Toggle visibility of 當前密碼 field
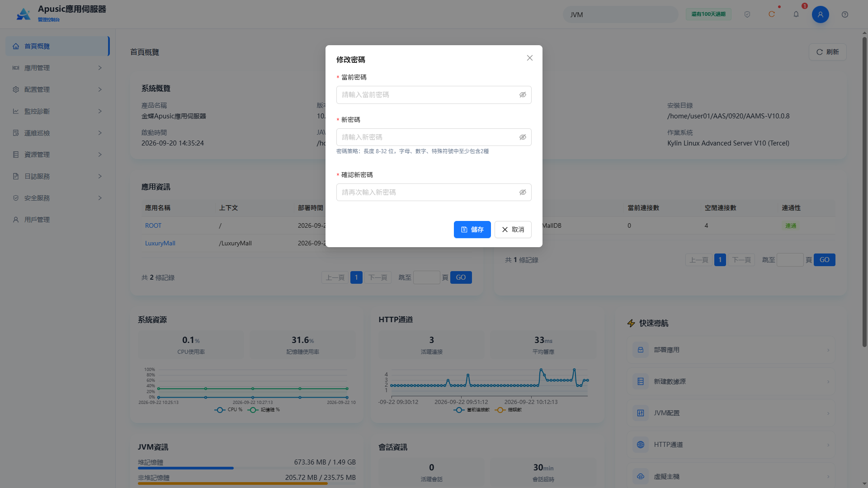This screenshot has height=488, width=868. tap(523, 95)
